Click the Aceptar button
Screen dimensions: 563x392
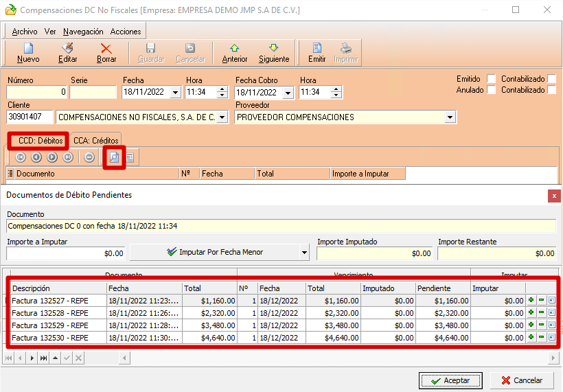click(x=450, y=380)
